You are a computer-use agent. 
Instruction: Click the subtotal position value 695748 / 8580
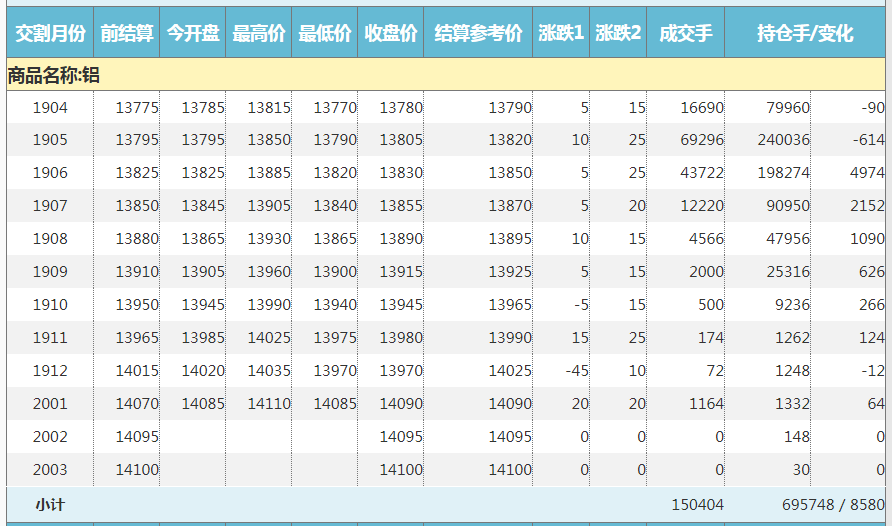pos(833,505)
